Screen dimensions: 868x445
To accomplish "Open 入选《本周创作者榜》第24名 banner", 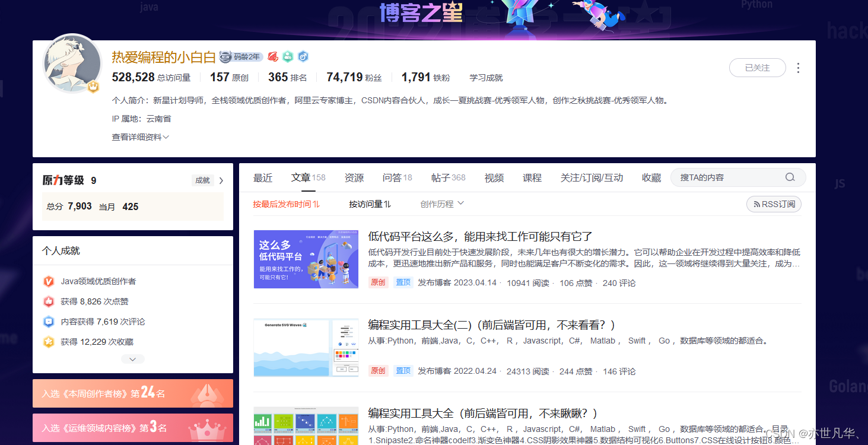I will 133,393.
